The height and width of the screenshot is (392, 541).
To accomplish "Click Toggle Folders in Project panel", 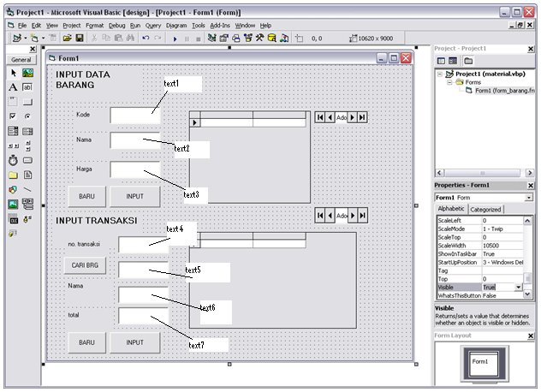I will 468,61.
